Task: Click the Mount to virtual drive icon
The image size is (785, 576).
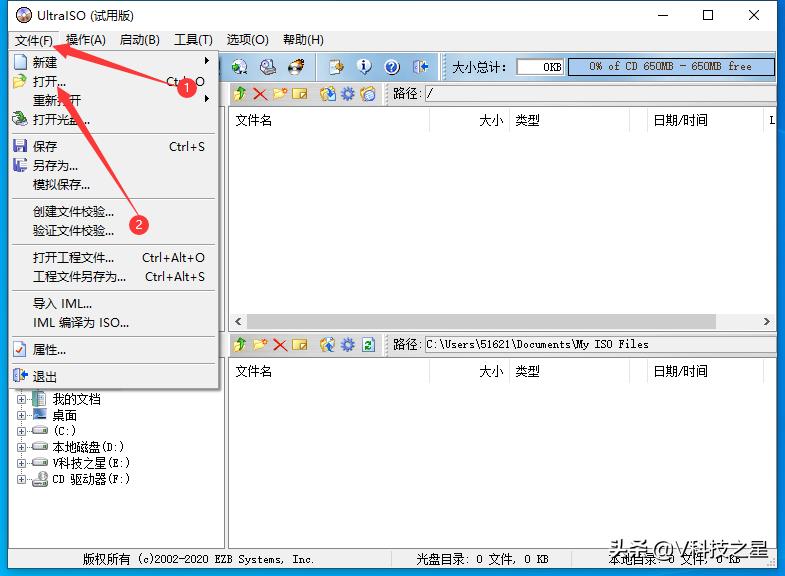Action: (268, 67)
